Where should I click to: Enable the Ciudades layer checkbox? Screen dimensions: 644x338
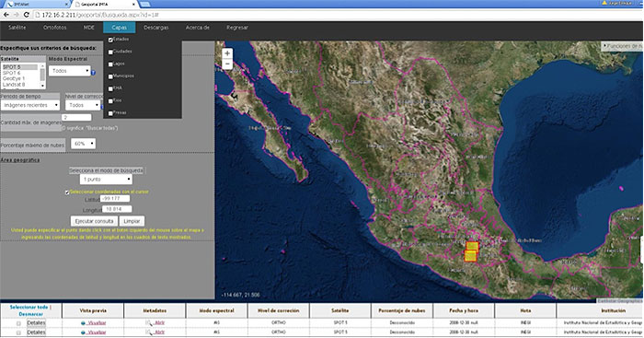[x=110, y=52]
